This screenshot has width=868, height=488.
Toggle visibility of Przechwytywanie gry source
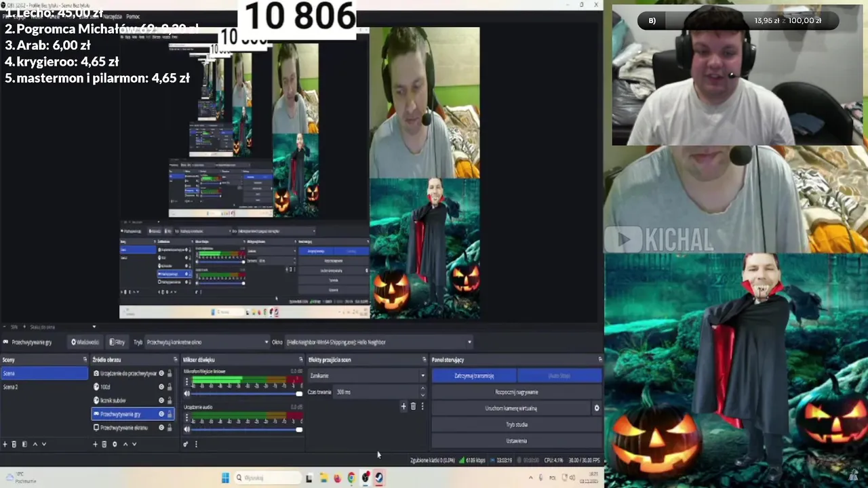(x=161, y=414)
